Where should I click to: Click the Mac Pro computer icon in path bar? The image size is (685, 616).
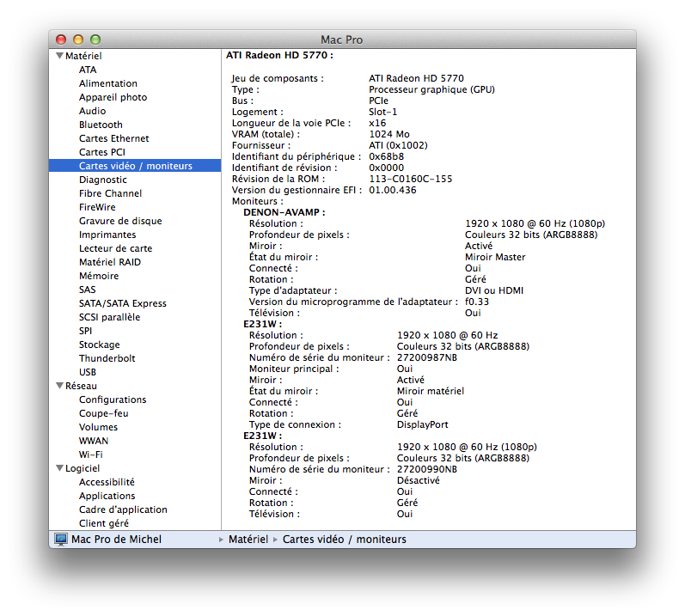[61, 540]
